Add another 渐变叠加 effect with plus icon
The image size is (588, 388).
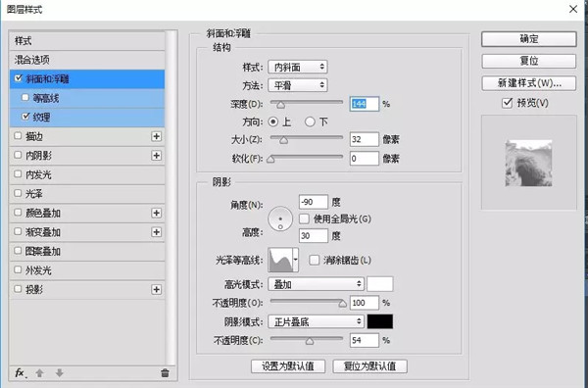click(x=157, y=232)
